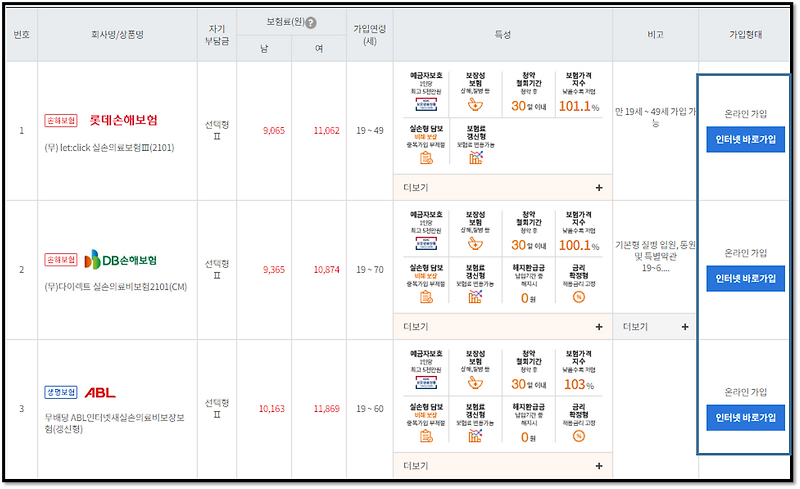This screenshot has width=800, height=489.
Task: Click 보장성 보험 mortar icon in ABL row
Action: point(475,383)
